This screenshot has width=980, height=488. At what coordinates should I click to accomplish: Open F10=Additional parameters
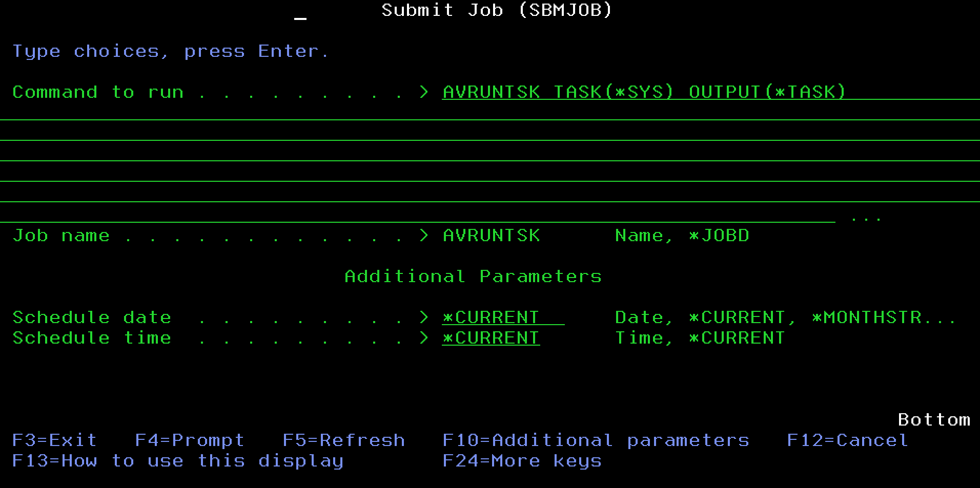pos(596,440)
